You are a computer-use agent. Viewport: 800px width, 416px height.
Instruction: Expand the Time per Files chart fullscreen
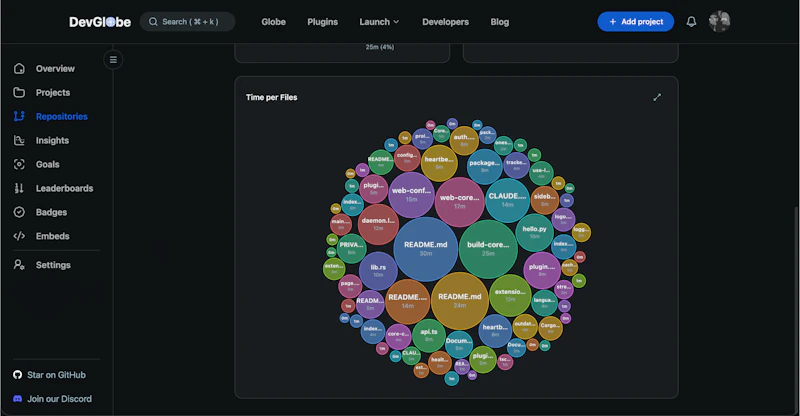[x=657, y=97]
